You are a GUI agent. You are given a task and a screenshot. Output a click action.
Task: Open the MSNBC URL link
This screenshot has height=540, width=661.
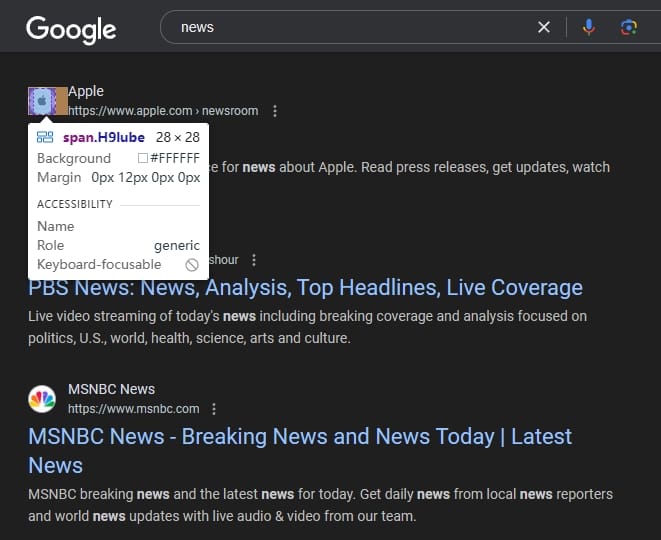click(134, 409)
